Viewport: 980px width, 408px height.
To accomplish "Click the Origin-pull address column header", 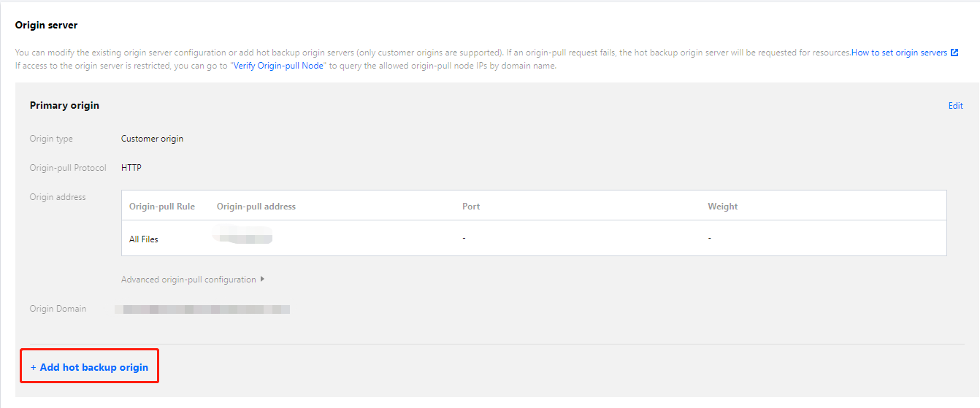I will coord(256,207).
